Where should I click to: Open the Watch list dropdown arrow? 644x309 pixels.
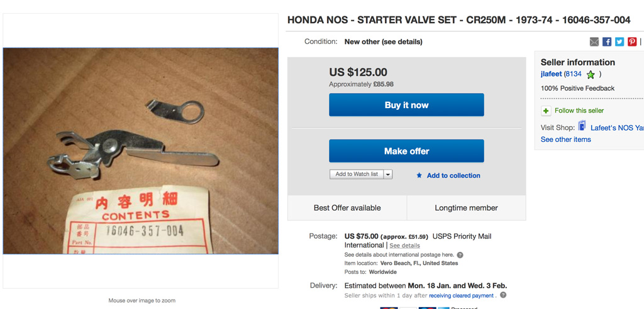(x=388, y=174)
